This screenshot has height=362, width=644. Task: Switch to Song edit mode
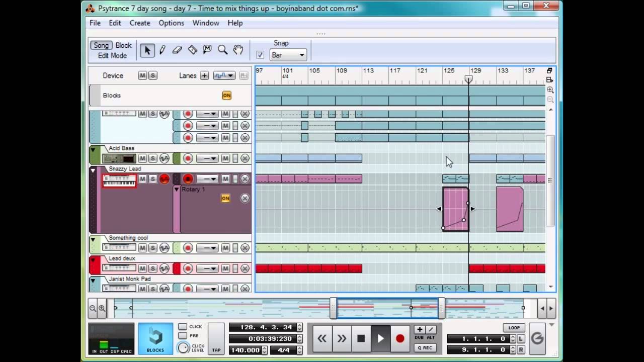[101, 45]
